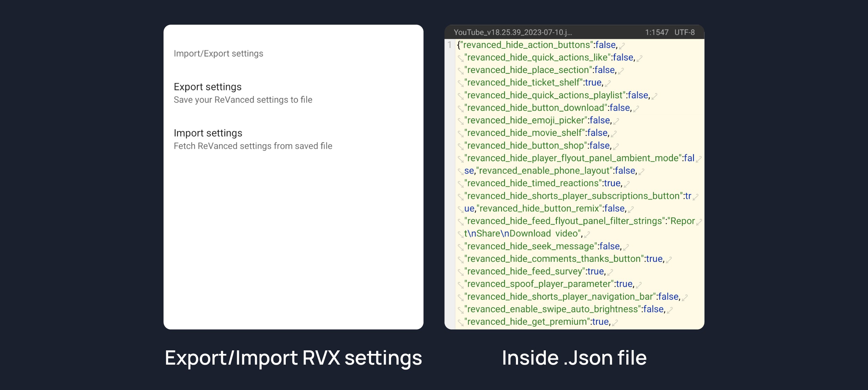Click wrap continuation icon before revanced_hide_place_section
This screenshot has width=868, height=390.
[x=461, y=71]
